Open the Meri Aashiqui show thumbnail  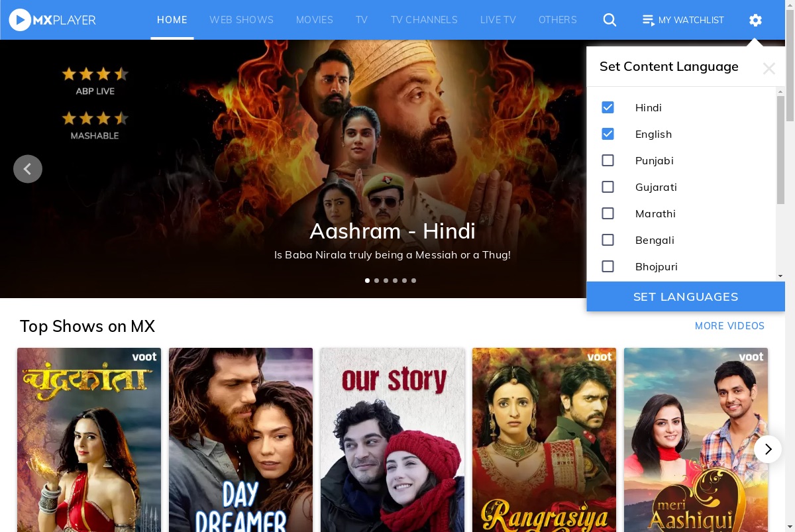pos(696,440)
